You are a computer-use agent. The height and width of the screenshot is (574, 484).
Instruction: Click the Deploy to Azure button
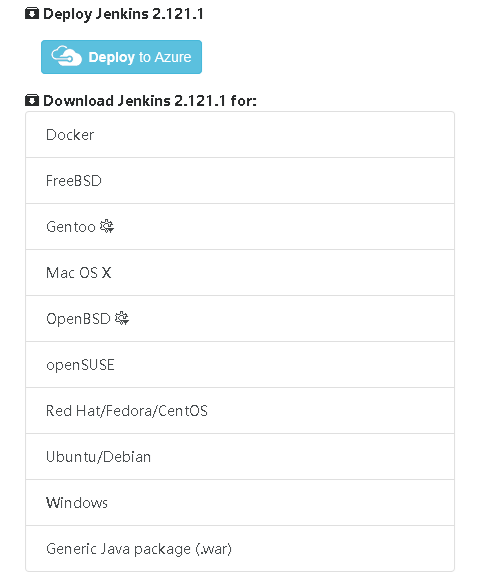coord(121,57)
